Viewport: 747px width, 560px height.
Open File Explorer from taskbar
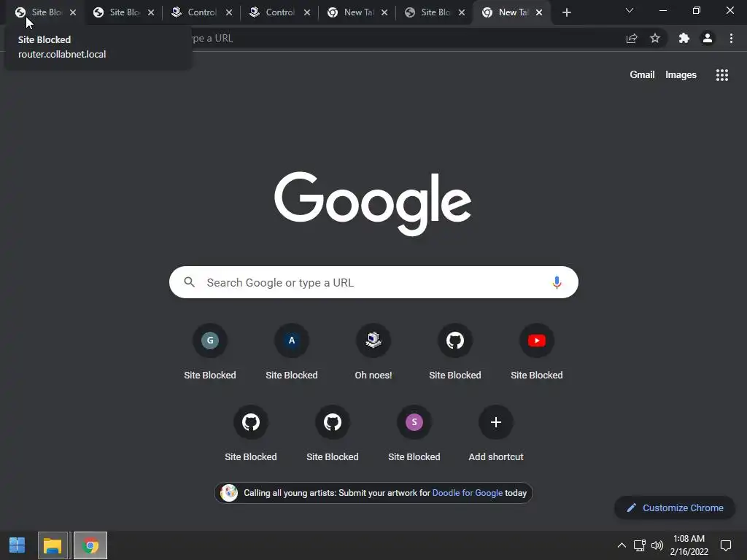pyautogui.click(x=53, y=545)
